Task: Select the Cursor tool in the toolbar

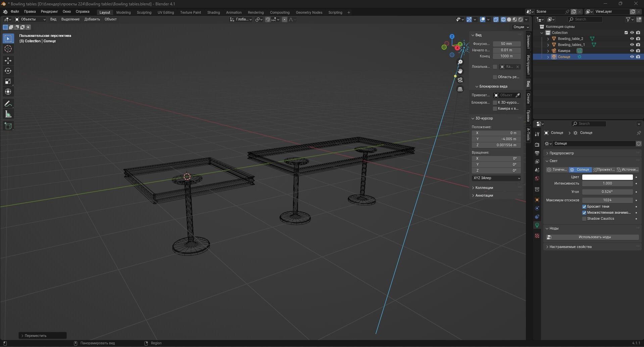Action: pyautogui.click(x=8, y=49)
